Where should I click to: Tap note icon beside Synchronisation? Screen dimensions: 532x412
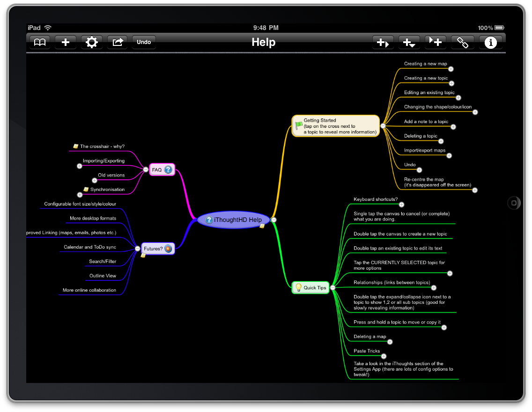tap(86, 189)
